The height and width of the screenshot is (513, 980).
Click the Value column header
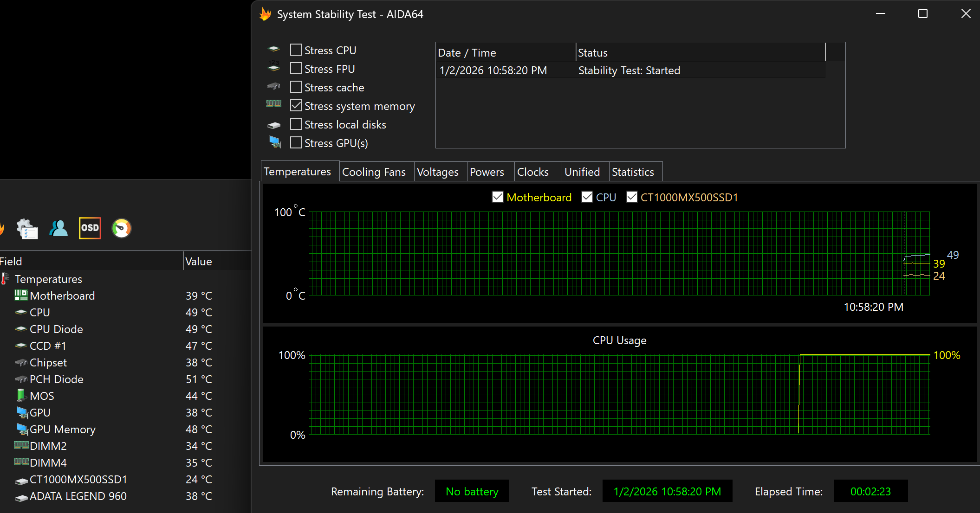pyautogui.click(x=199, y=262)
